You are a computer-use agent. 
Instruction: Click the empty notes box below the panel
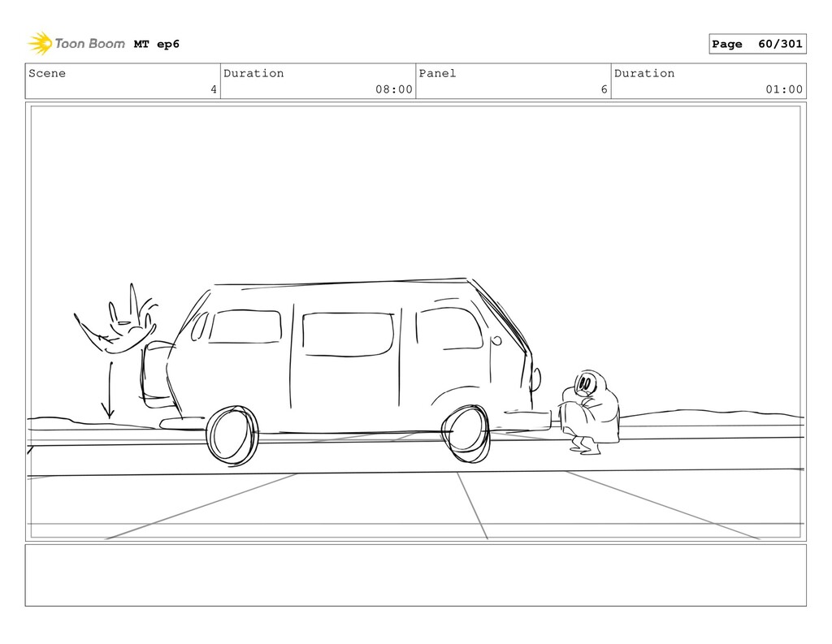tap(415, 575)
